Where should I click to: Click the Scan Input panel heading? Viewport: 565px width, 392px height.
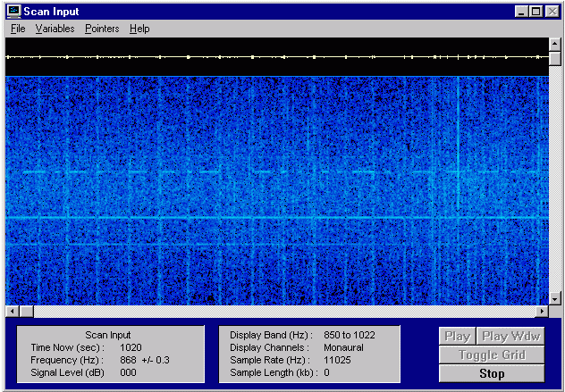[108, 335]
